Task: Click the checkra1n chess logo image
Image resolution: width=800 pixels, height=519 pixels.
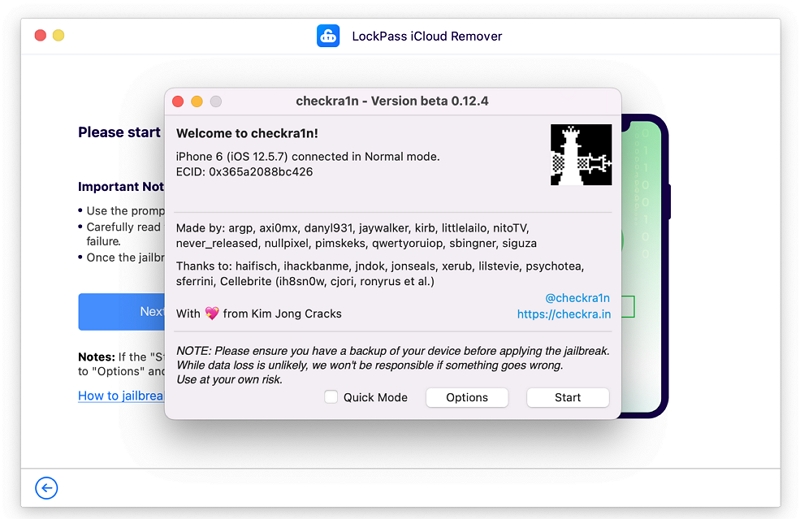Action: coord(581,155)
